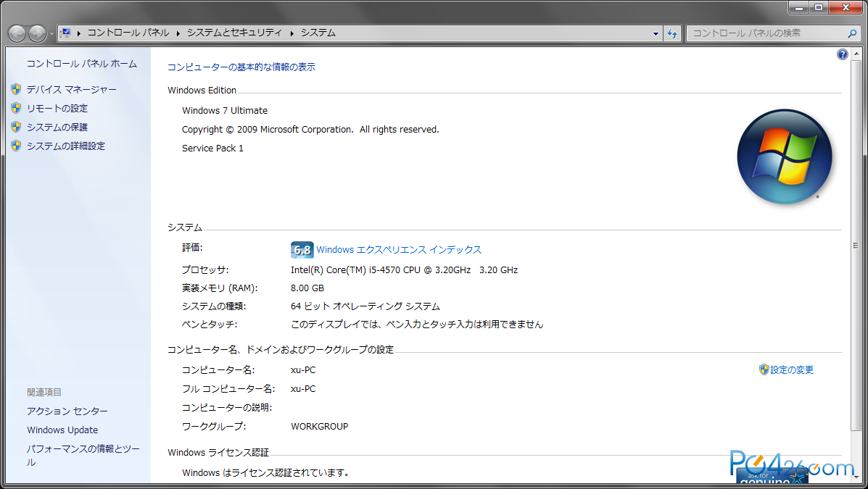Click the 6.8 experience index score badge
Screen dimensions: 868x489
[x=302, y=250]
